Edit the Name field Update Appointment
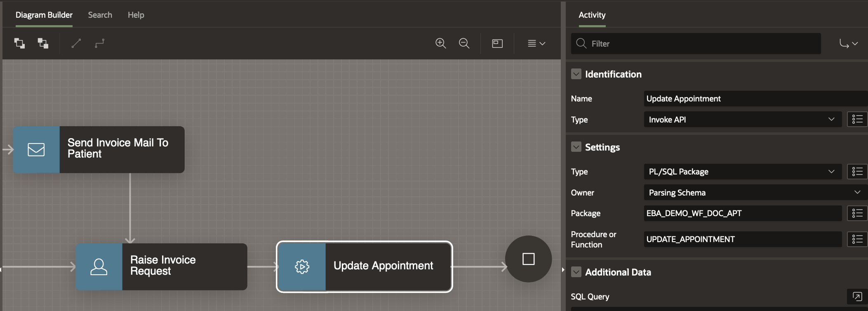This screenshot has width=868, height=311. coord(756,99)
